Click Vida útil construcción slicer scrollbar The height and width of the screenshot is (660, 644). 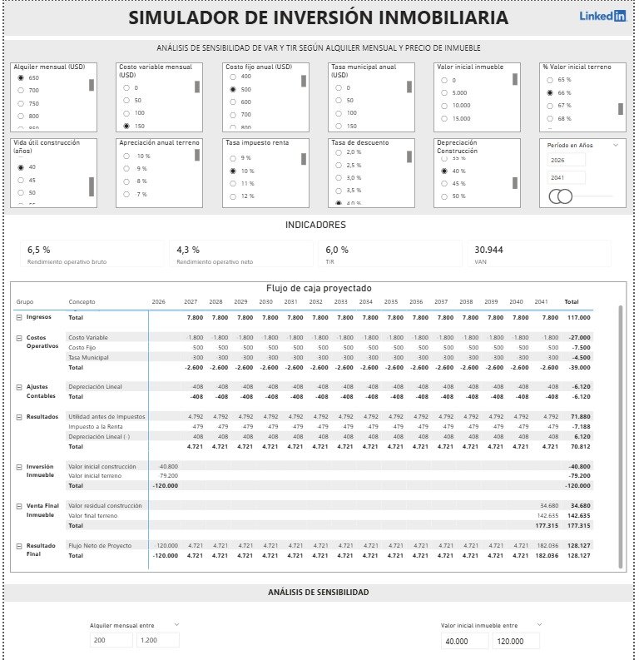(92, 186)
